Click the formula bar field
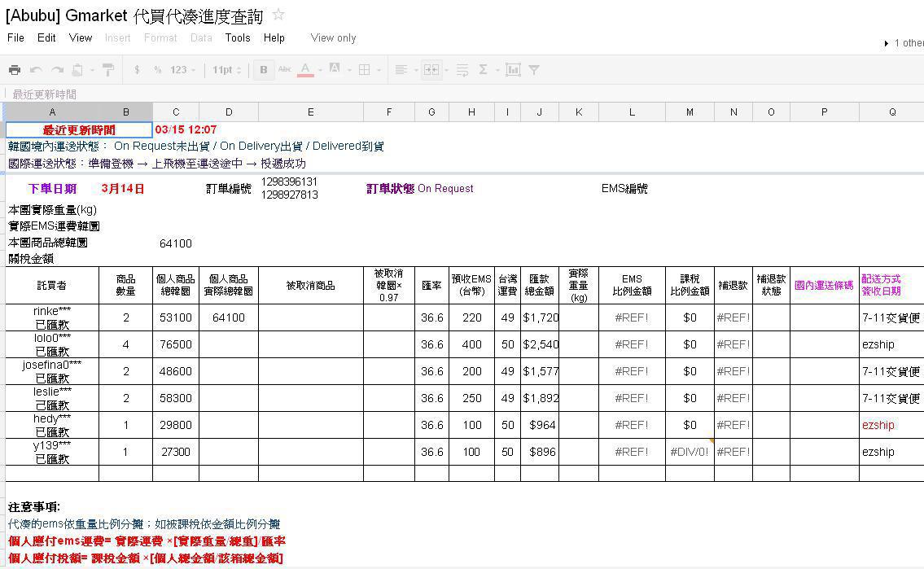This screenshot has width=924, height=569. (464, 94)
